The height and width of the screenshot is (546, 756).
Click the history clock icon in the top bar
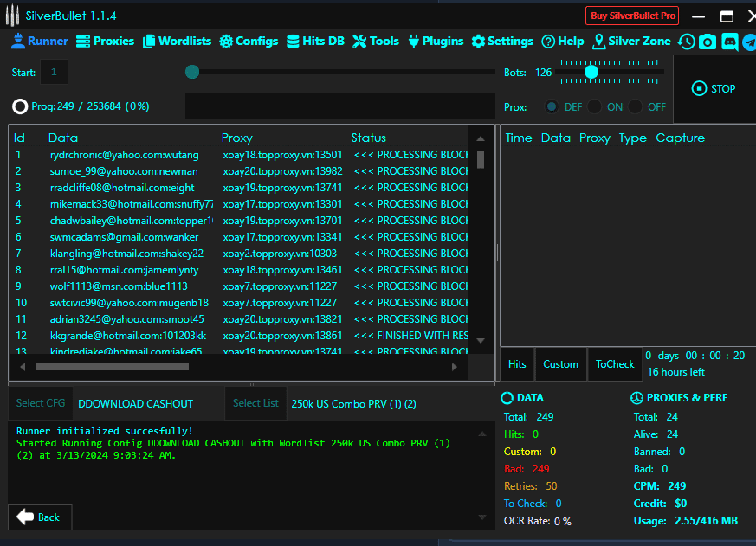click(686, 42)
